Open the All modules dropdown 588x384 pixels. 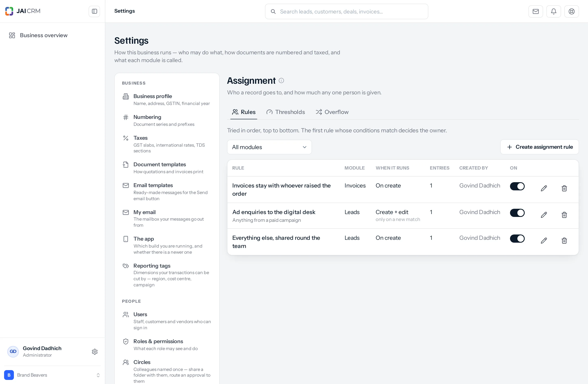coord(269,147)
